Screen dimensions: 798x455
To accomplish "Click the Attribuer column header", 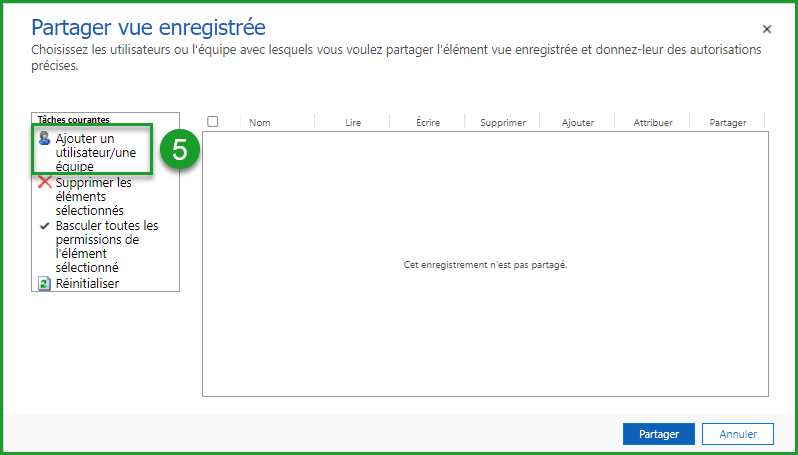I will 653,123.
